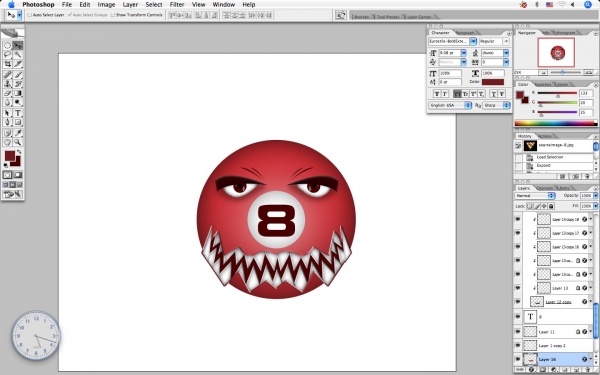Hide Layer 16 via its eye icon
The image size is (600, 375).
click(518, 359)
